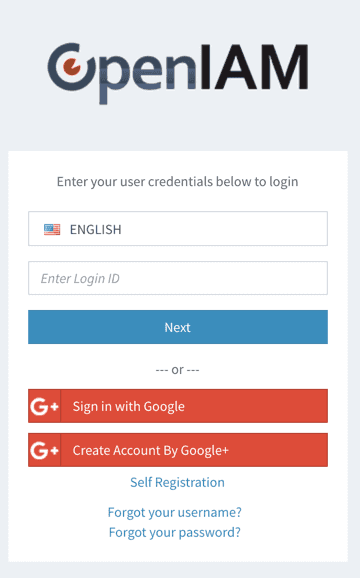
Task: Click the word 'Google' on the sign-in button
Action: point(164,407)
